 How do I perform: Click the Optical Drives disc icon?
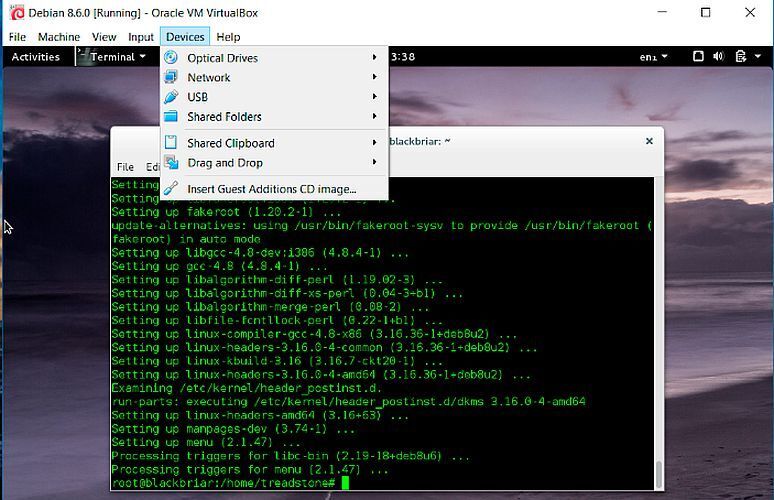[170, 58]
